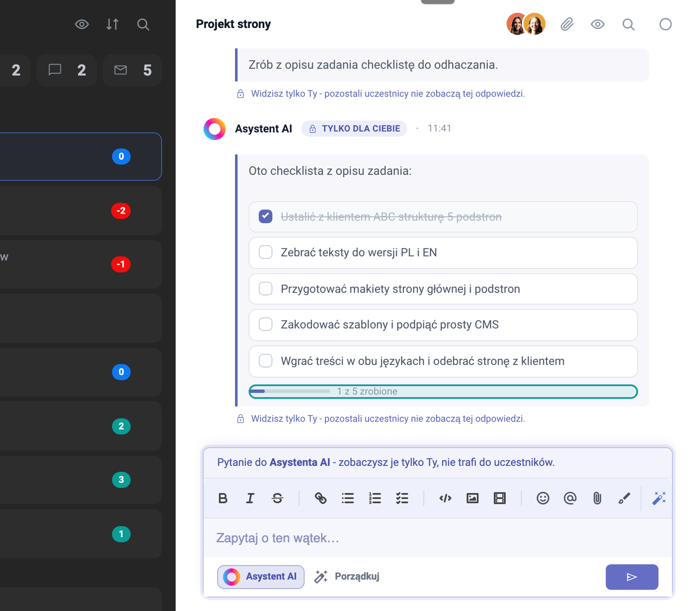The image size is (700, 611).
Task: Insert a numbered list
Action: tap(375, 498)
